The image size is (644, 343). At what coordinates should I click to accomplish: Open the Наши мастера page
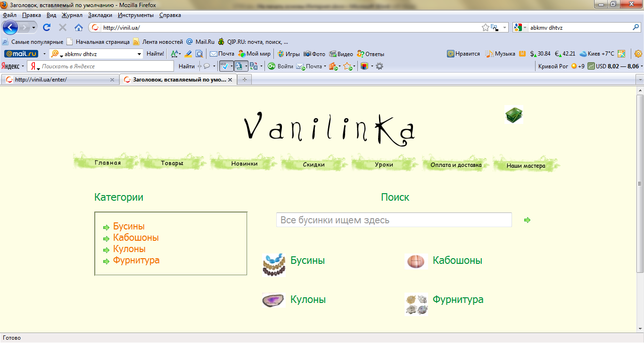[x=526, y=165]
